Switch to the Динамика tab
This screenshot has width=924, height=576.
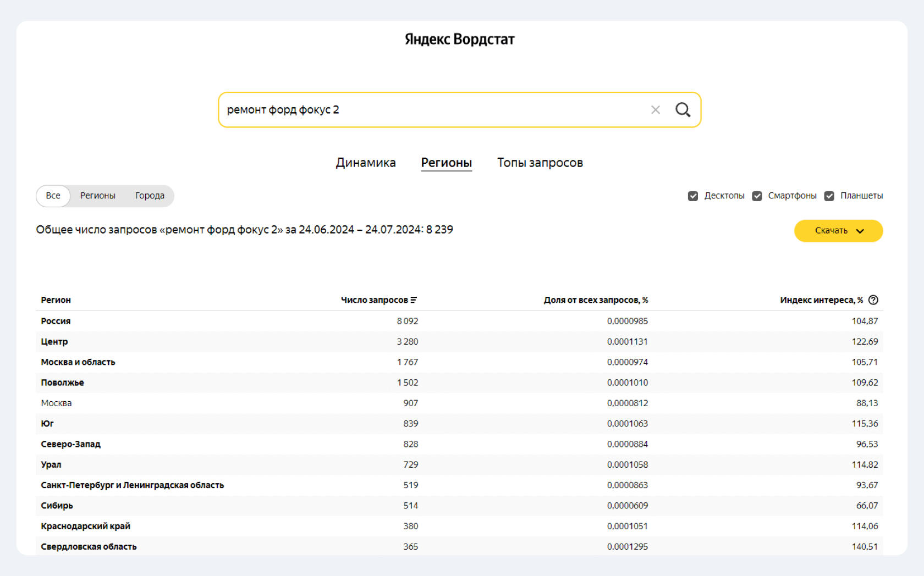click(x=366, y=163)
